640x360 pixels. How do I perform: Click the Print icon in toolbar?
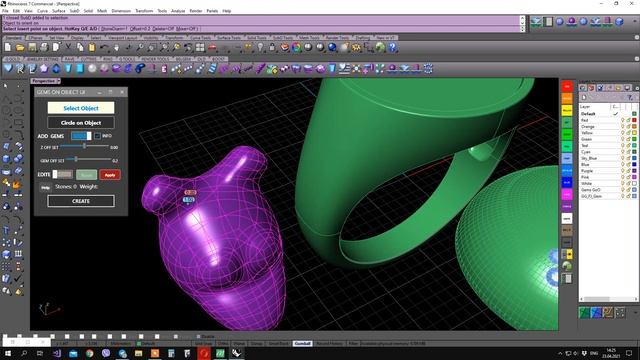click(44, 48)
